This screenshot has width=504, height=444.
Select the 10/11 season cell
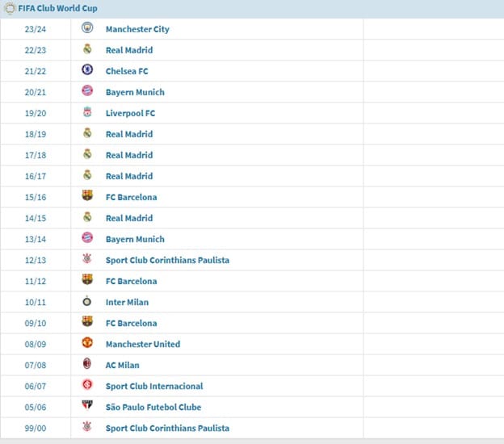click(x=36, y=302)
